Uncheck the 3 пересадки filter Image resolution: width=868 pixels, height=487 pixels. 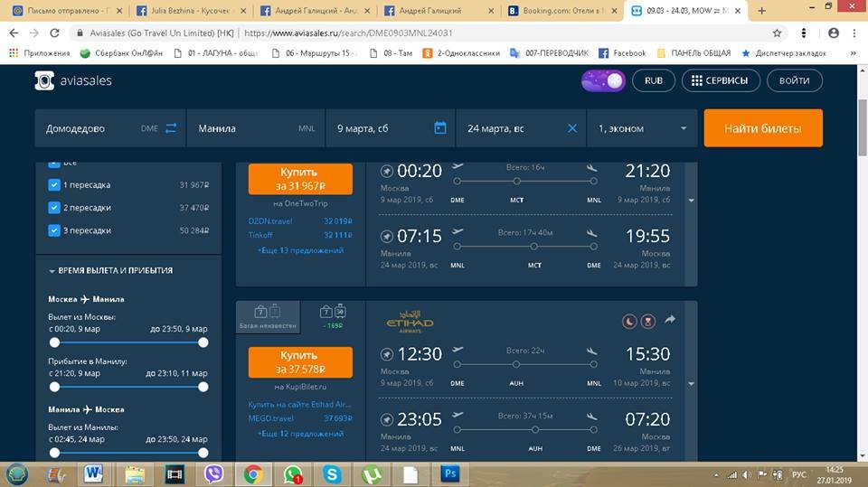point(53,230)
